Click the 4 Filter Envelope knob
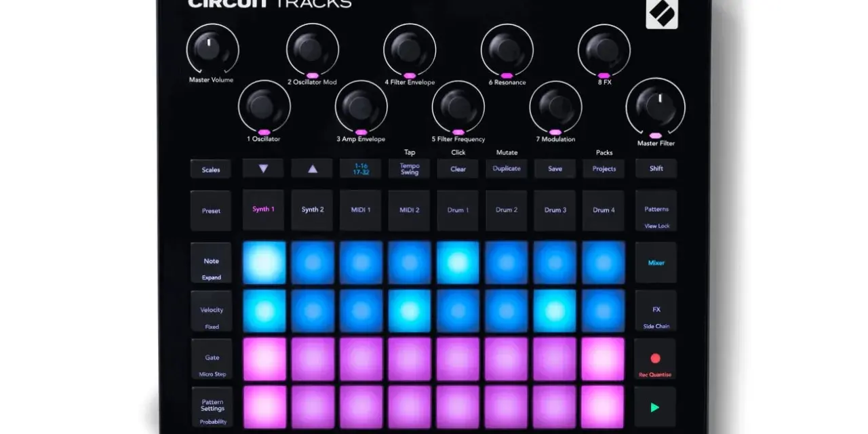 click(x=410, y=49)
